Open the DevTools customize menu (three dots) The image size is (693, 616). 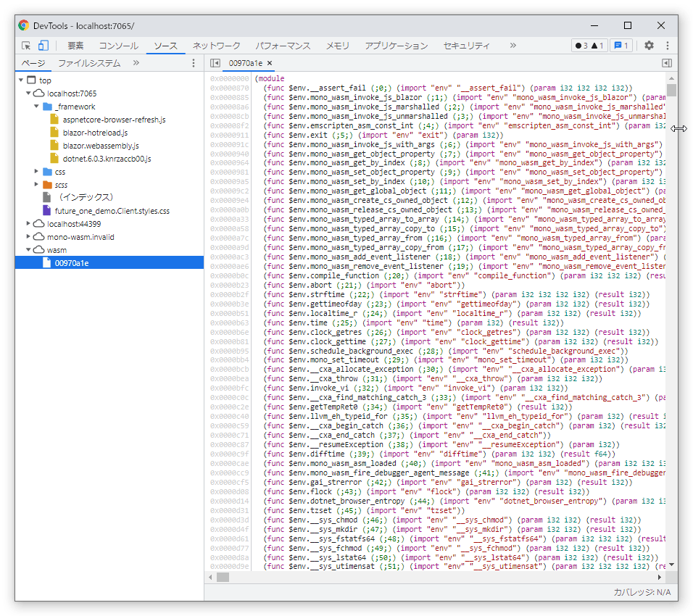point(668,45)
